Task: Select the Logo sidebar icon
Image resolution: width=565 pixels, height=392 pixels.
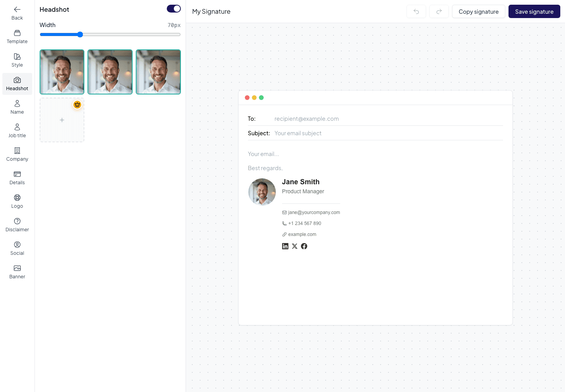Action: [17, 198]
